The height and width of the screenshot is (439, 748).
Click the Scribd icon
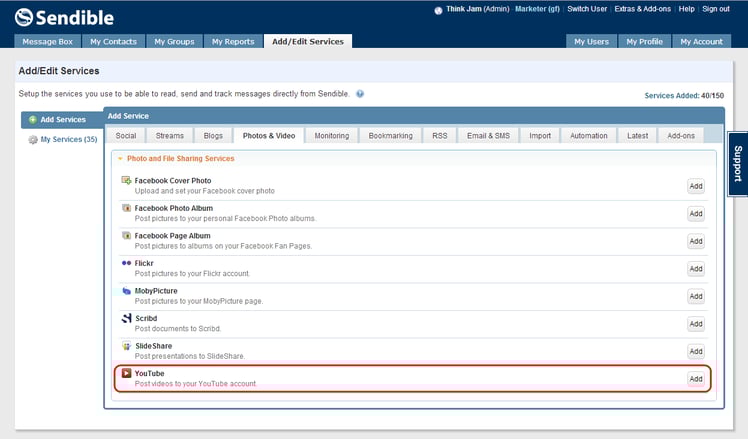click(x=126, y=318)
